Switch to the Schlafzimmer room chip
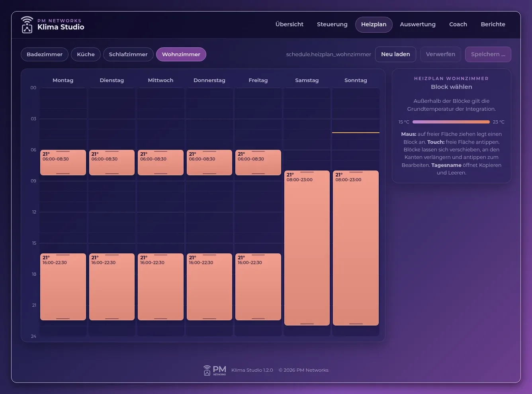 click(128, 54)
